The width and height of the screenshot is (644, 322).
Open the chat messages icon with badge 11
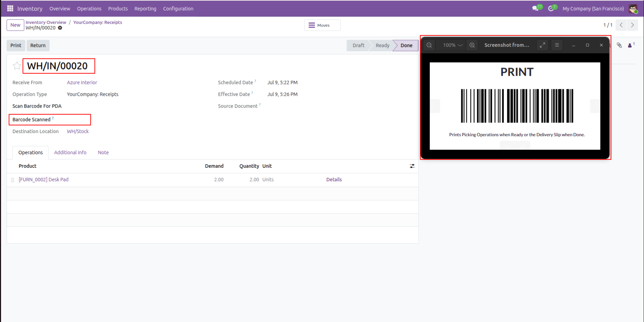(537, 8)
